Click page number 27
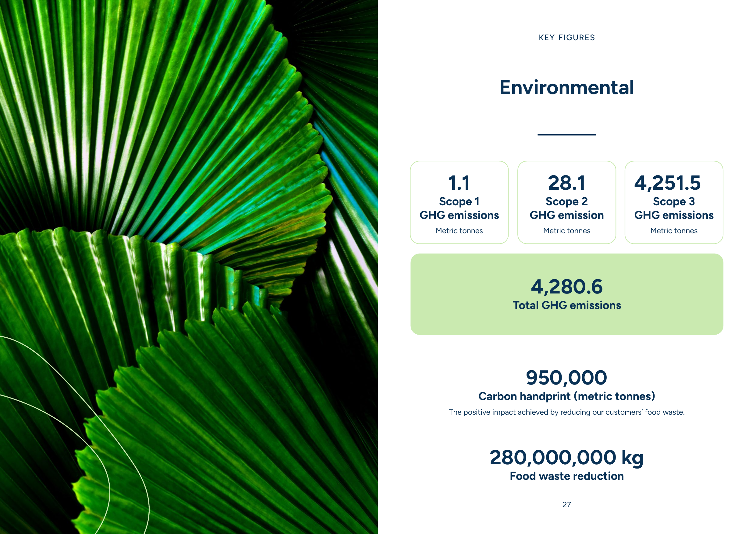 (567, 505)
